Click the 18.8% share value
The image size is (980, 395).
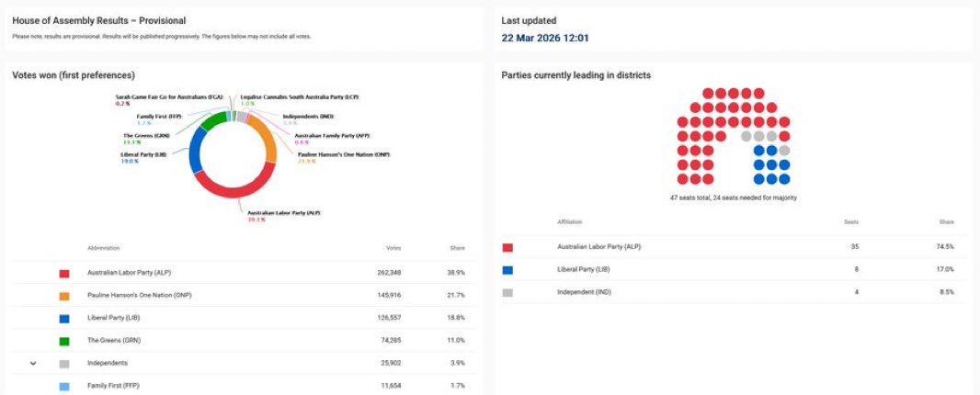click(457, 318)
